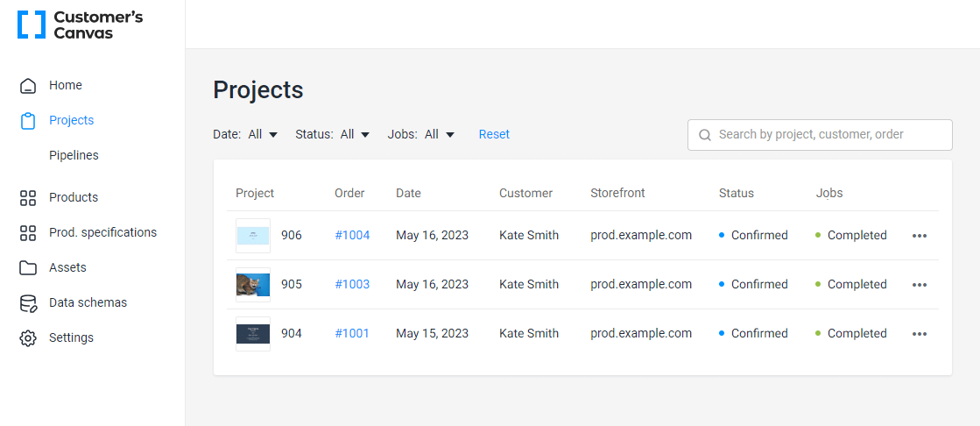Click the dark thumbnail of project 904

[x=253, y=334]
